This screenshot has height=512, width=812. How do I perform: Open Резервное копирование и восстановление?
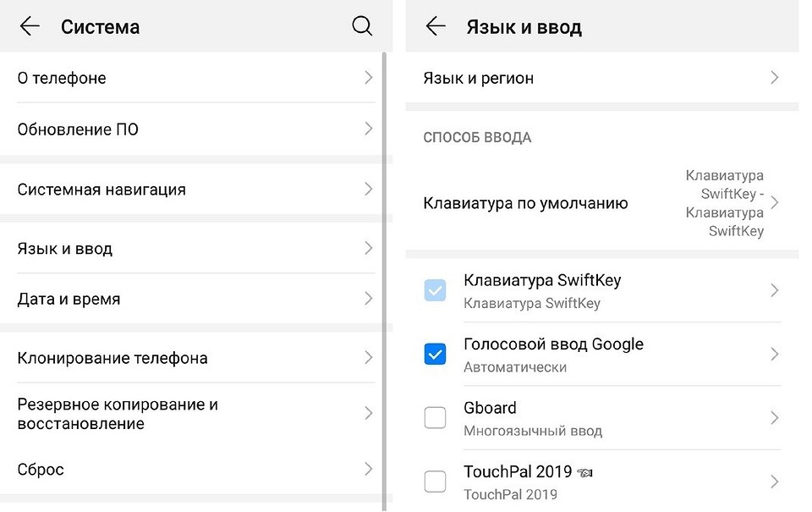[x=118, y=414]
